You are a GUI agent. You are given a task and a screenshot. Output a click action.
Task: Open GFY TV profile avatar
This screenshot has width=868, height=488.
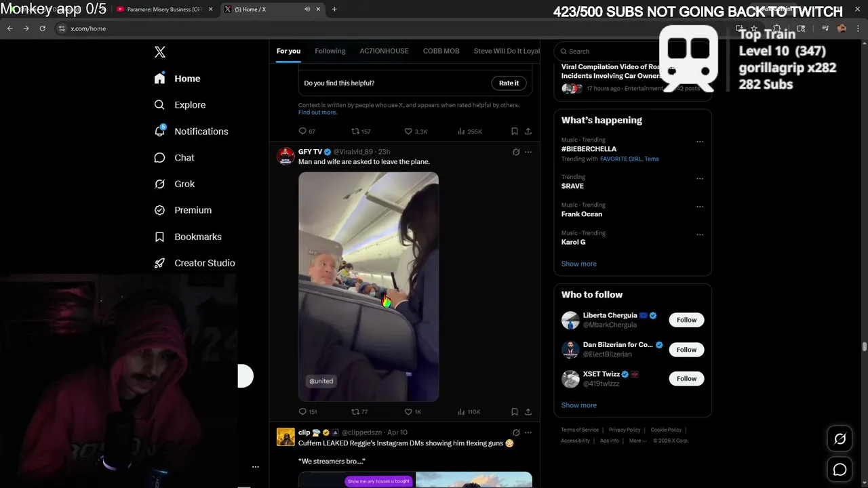tap(285, 156)
